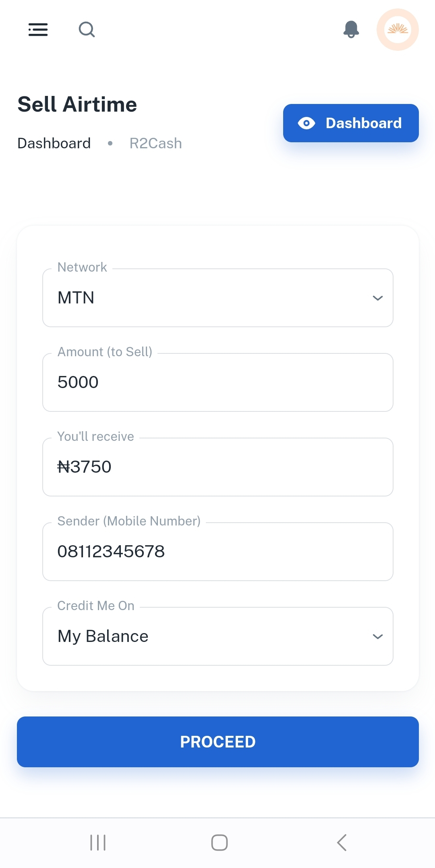This screenshot has height=868, width=435.
Task: Open notifications bell icon
Action: pyautogui.click(x=351, y=29)
